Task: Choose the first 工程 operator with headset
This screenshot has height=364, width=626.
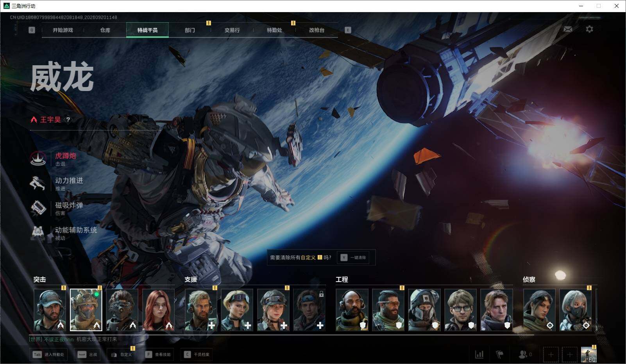Action: tap(352, 310)
